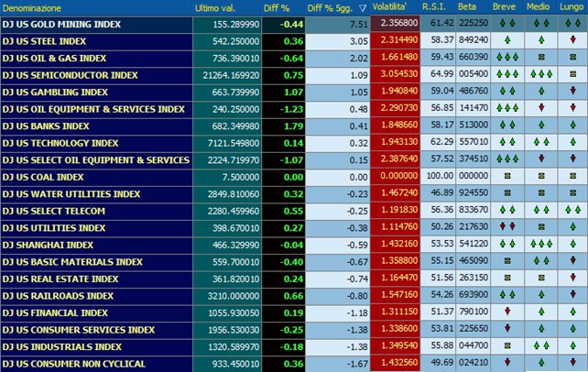
Task: Click Lungo down arrow for Steel Index
Action: click(x=572, y=39)
